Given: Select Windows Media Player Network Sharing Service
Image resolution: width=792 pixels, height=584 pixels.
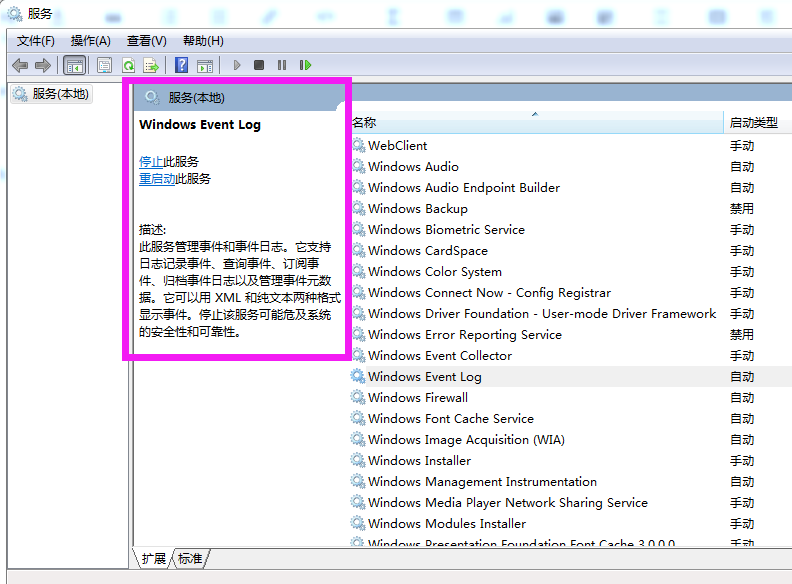Looking at the screenshot, I should (508, 503).
